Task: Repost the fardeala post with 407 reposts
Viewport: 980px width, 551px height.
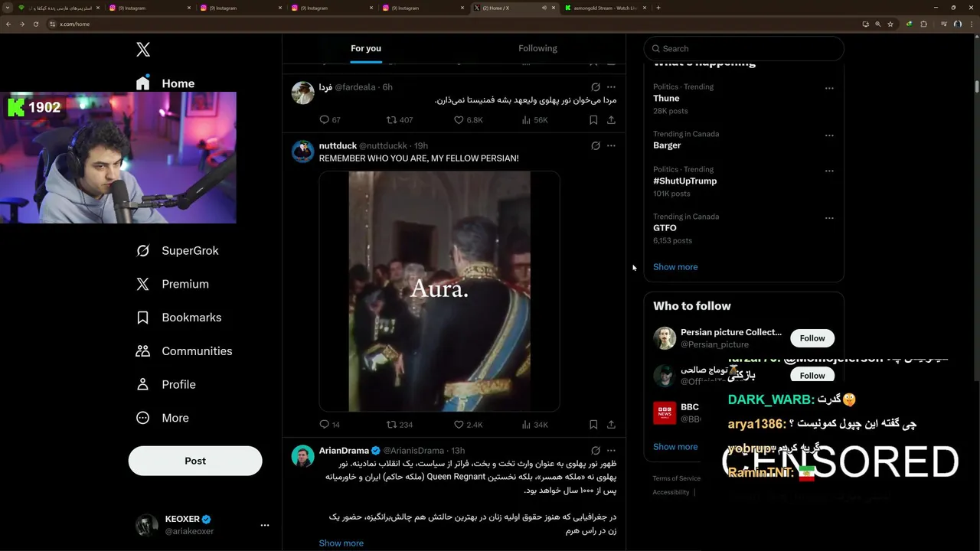Action: point(399,120)
